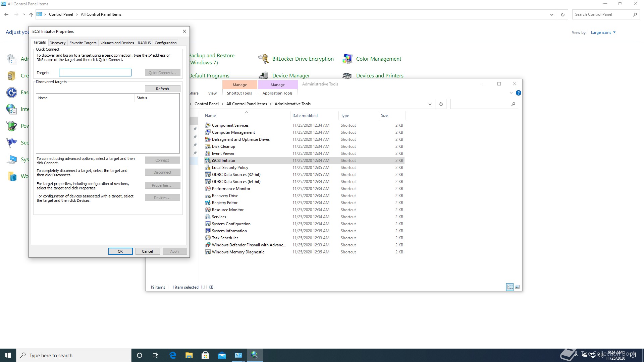Open the Event Viewer icon
This screenshot has width=644, height=362.
point(208,154)
